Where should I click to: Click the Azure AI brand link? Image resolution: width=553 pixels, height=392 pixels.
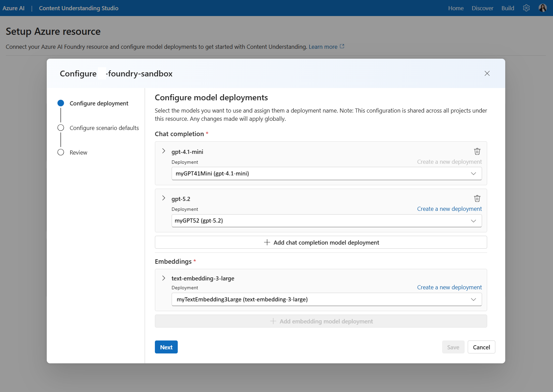click(x=14, y=8)
